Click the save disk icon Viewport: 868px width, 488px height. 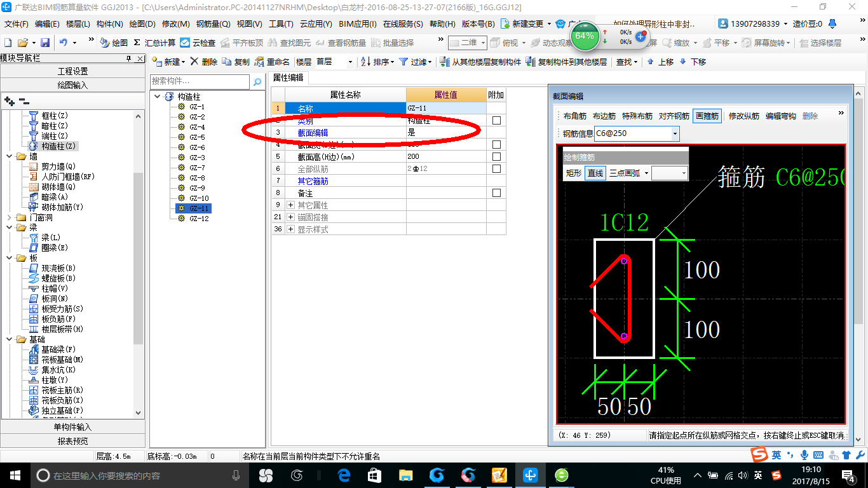[x=45, y=43]
